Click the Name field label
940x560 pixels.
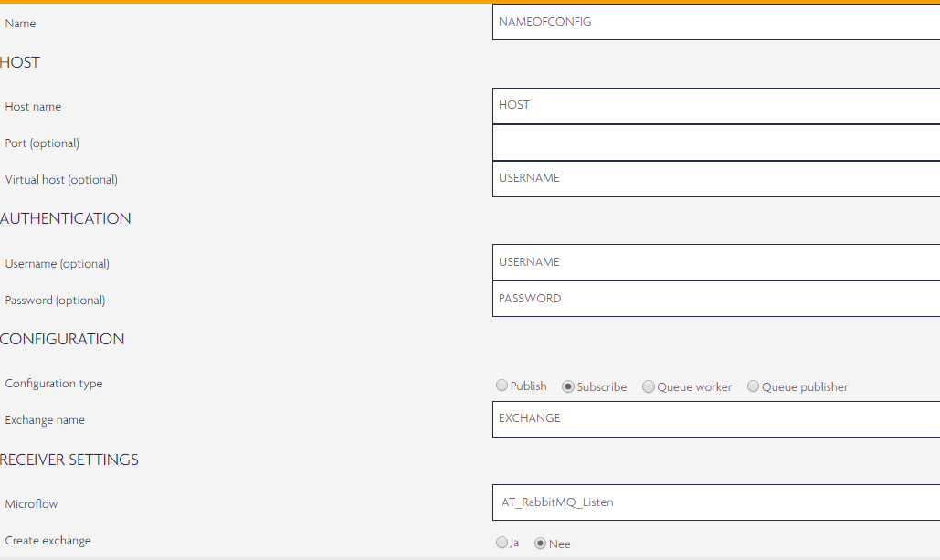click(20, 24)
